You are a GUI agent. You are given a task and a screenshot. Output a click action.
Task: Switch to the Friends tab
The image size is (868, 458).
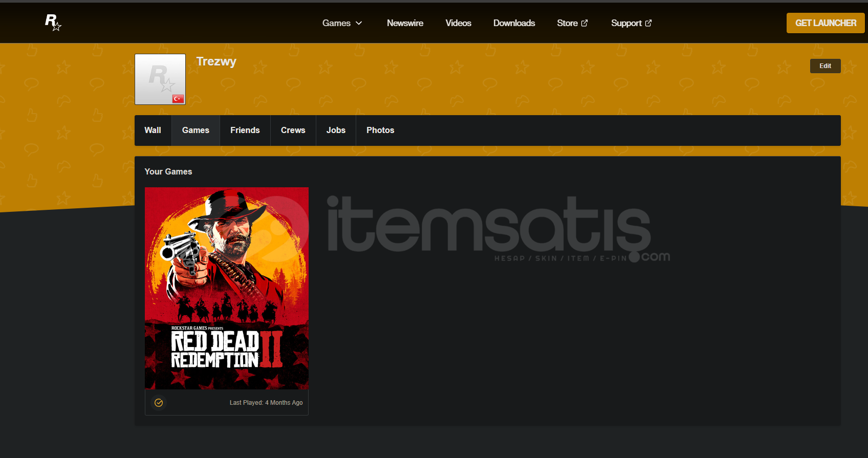point(245,130)
